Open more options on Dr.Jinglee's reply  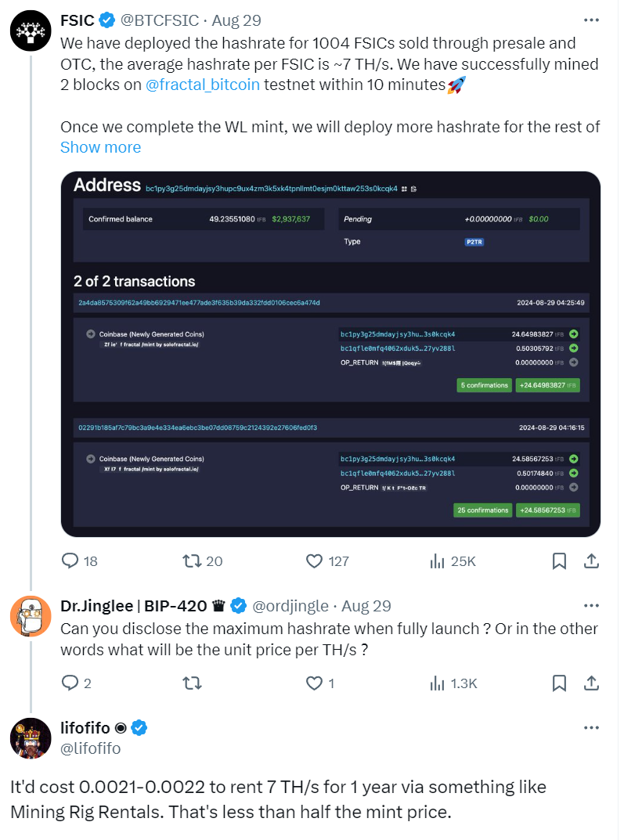pyautogui.click(x=592, y=606)
